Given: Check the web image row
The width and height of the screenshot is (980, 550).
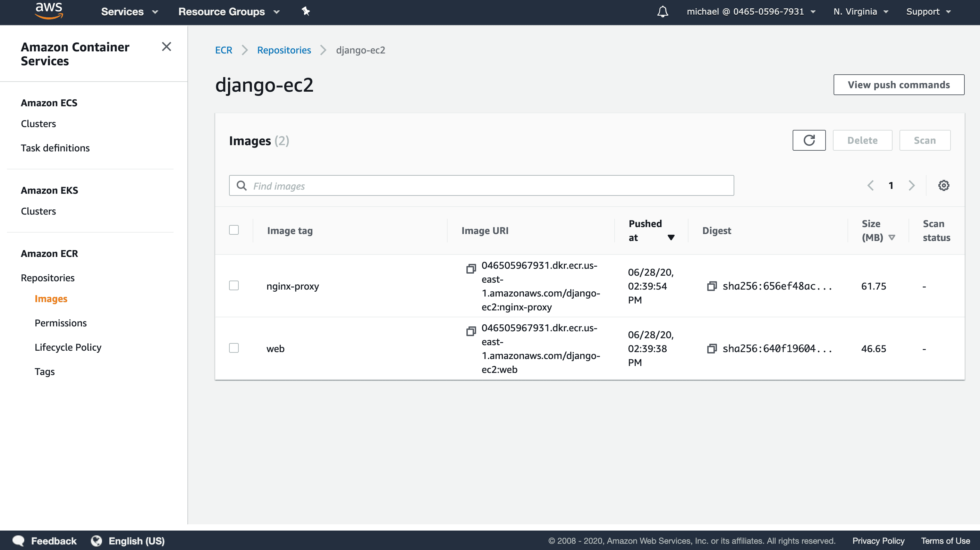Looking at the screenshot, I should (234, 348).
